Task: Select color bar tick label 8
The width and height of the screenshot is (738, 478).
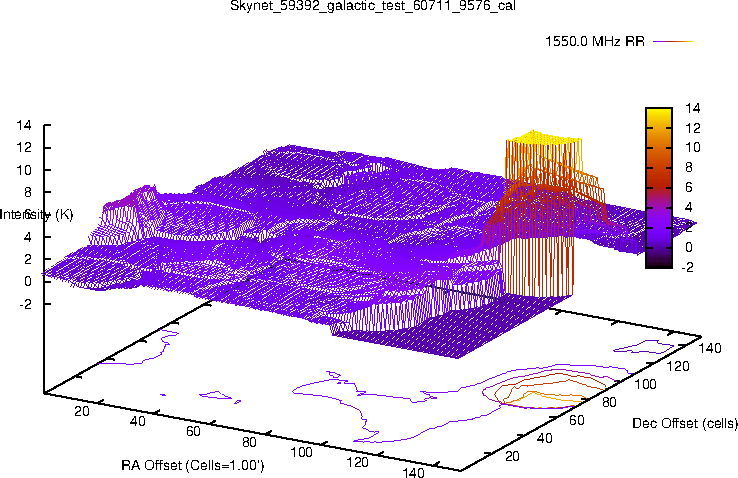Action: (689, 167)
